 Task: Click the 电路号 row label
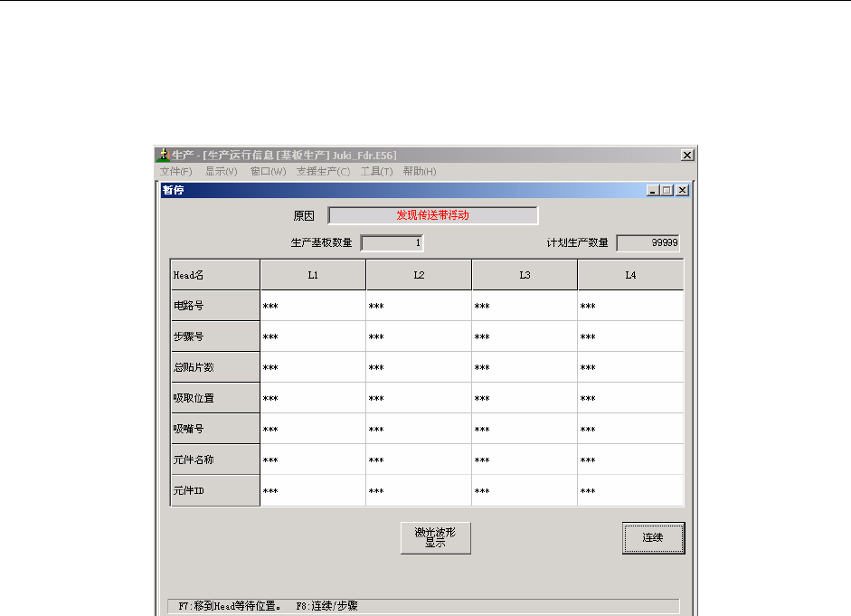pyautogui.click(x=215, y=306)
